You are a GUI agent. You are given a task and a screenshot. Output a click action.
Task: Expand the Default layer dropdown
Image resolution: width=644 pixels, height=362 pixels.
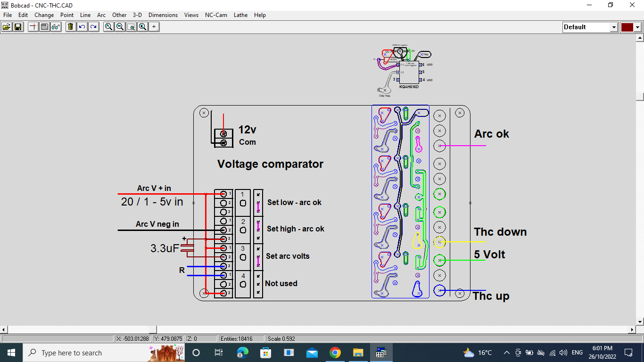click(614, 27)
